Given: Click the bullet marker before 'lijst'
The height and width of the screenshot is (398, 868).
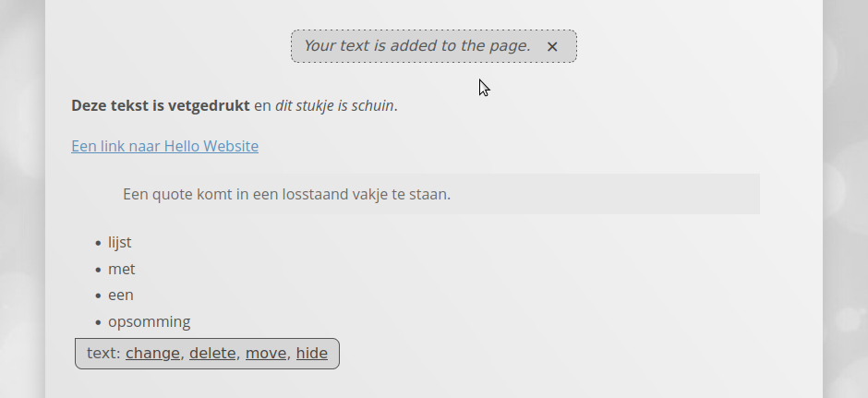Looking at the screenshot, I should [x=98, y=244].
